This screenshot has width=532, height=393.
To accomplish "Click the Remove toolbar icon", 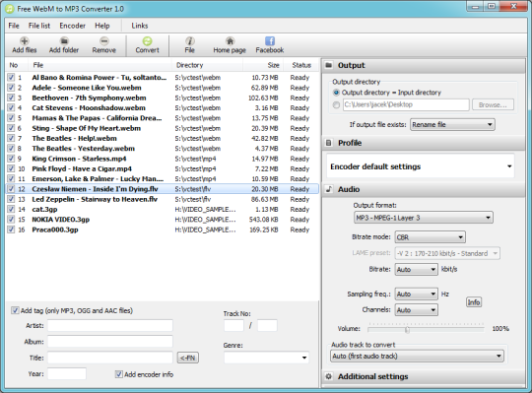I will pyautogui.click(x=104, y=41).
